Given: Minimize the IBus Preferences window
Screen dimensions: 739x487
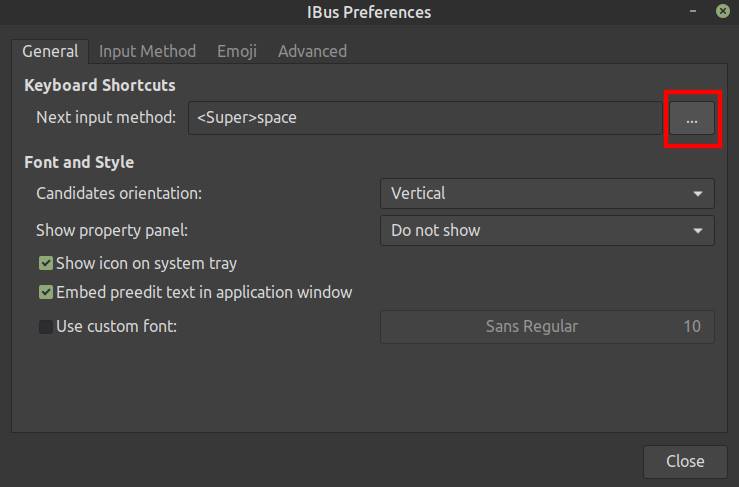Looking at the screenshot, I should 691,12.
